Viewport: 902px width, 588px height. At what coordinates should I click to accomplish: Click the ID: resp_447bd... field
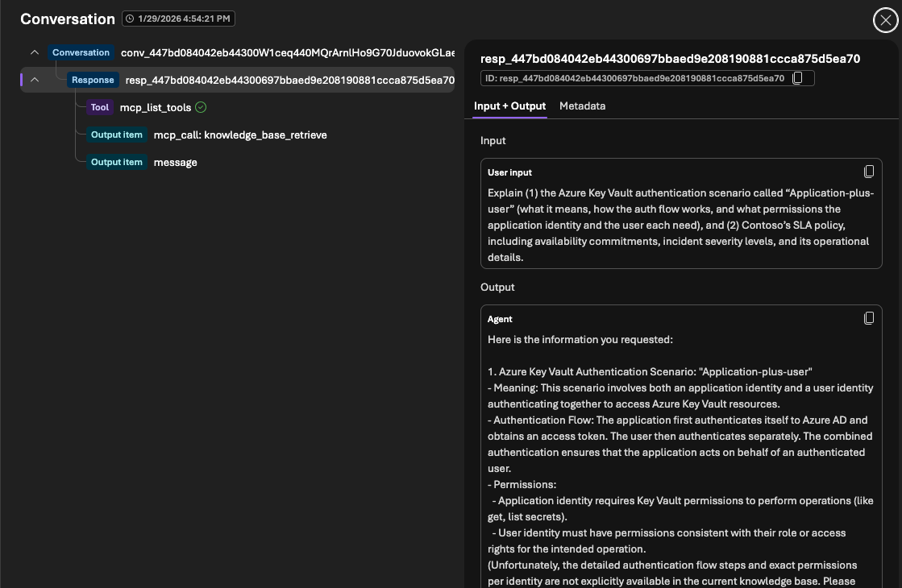pyautogui.click(x=647, y=78)
